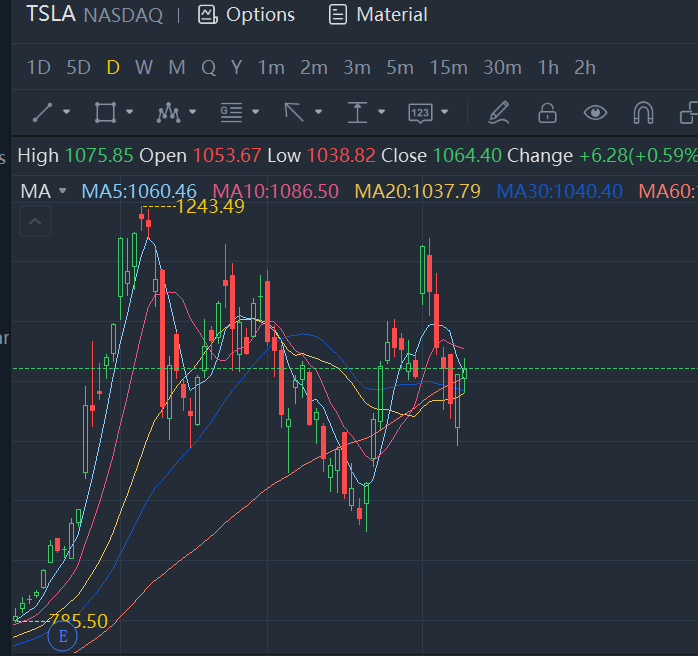Activate the pencil freehand drawing tool
Screen dimensions: 698x656
499,113
